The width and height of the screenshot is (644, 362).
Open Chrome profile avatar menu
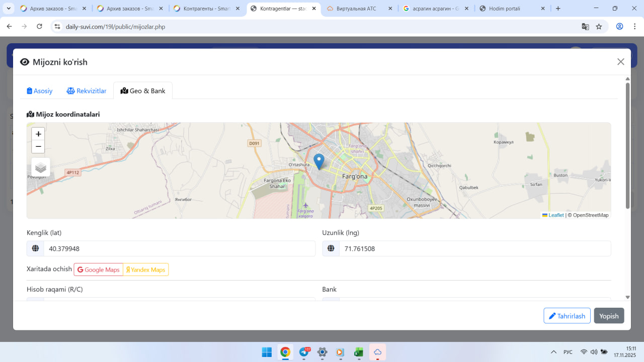point(620,27)
